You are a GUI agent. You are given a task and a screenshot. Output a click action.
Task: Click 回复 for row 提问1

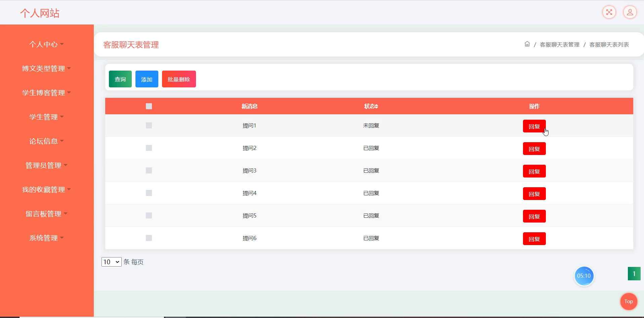coord(534,126)
